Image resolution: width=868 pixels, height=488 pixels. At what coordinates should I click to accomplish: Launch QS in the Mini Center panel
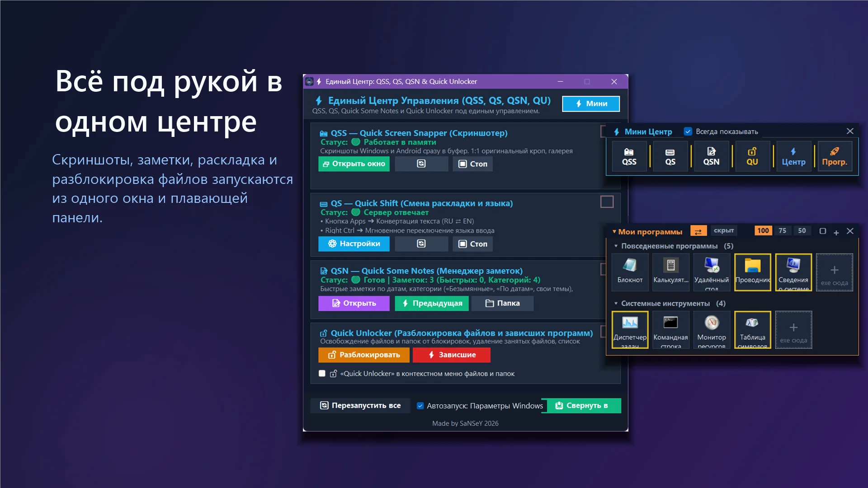coord(670,156)
